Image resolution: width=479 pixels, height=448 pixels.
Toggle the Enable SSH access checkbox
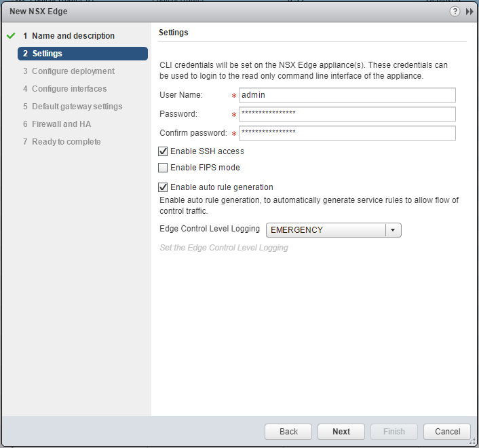[x=163, y=151]
